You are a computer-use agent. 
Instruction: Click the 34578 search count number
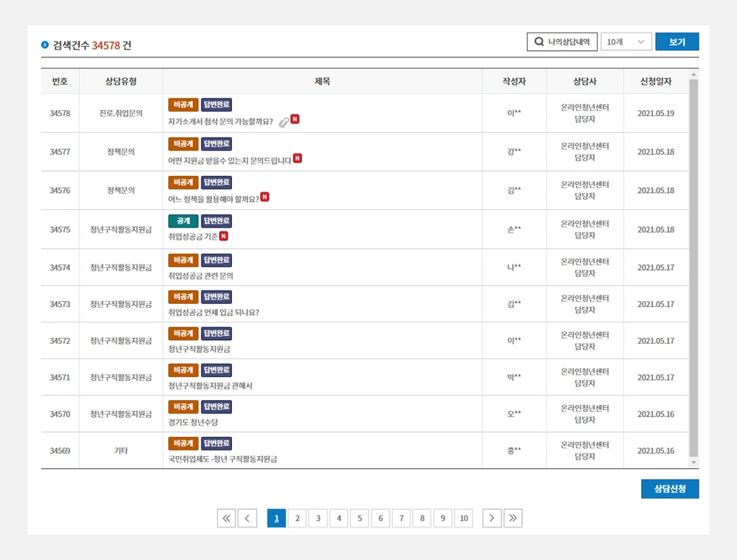tap(106, 45)
